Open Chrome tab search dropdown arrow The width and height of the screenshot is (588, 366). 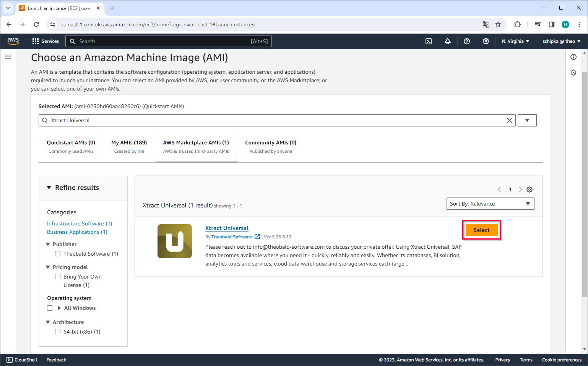8,8
